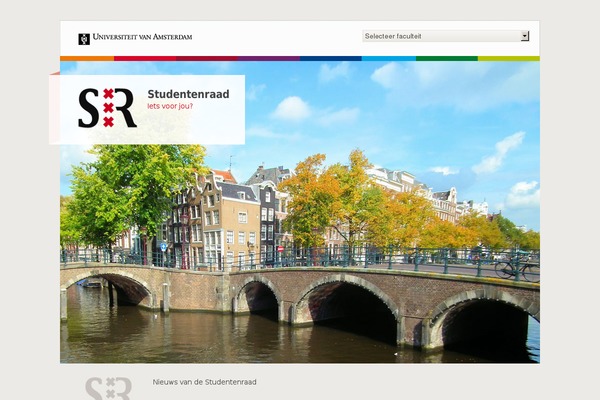Open the Selecteer faculteit dropdown
This screenshot has width=600, height=400.
pos(446,36)
